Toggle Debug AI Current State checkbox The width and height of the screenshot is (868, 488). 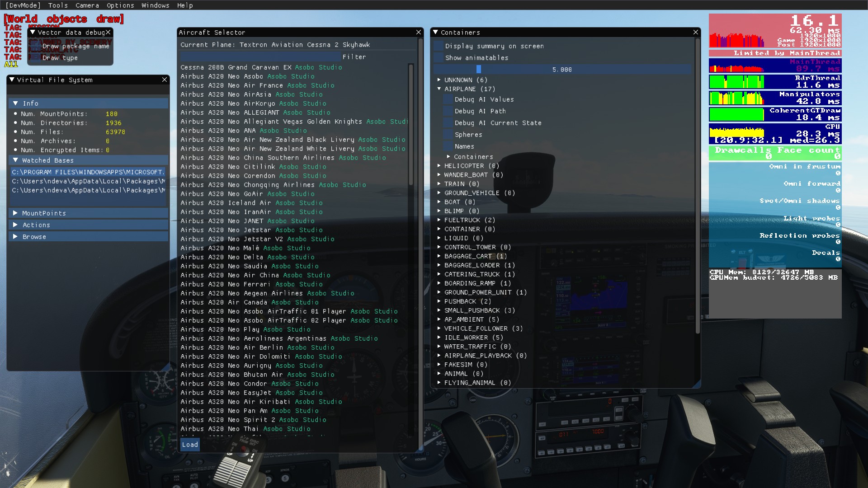click(448, 123)
